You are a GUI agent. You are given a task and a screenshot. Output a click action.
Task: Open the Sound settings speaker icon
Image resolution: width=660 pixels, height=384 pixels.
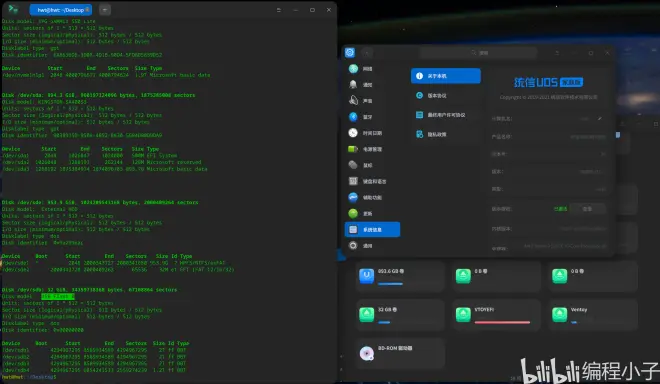(353, 101)
